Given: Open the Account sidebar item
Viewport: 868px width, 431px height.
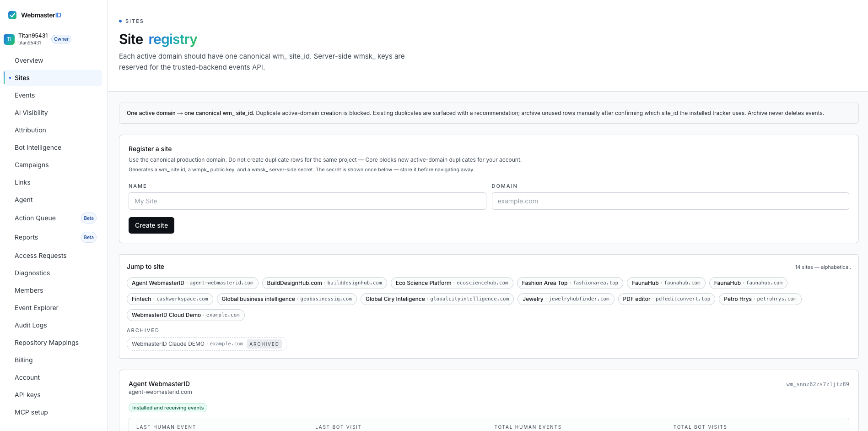Looking at the screenshot, I should pyautogui.click(x=53, y=377).
